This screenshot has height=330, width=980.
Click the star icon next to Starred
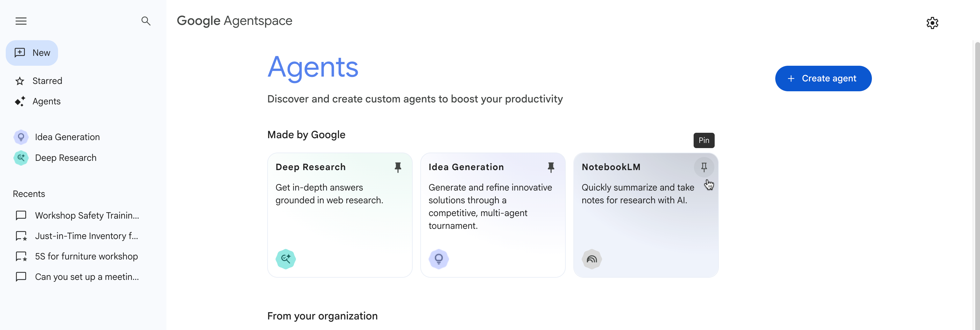pos(20,81)
